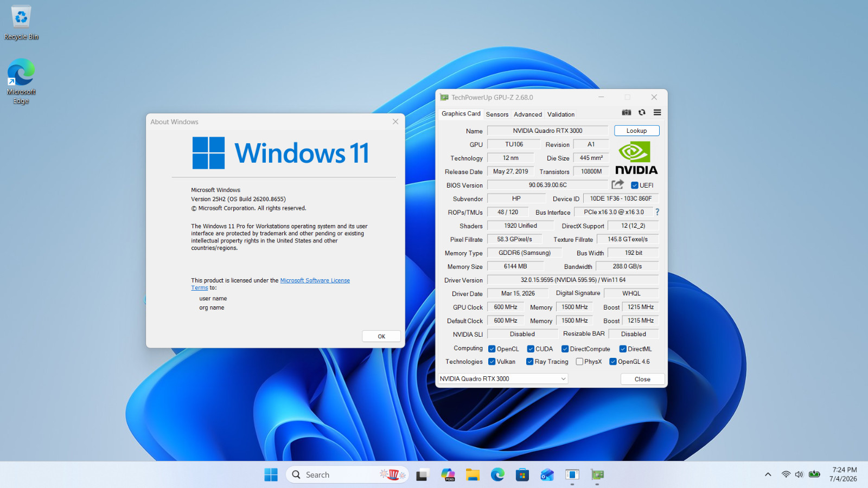Viewport: 868px width, 488px height.
Task: Click the GPU-Z taskbar icon
Action: [597, 475]
